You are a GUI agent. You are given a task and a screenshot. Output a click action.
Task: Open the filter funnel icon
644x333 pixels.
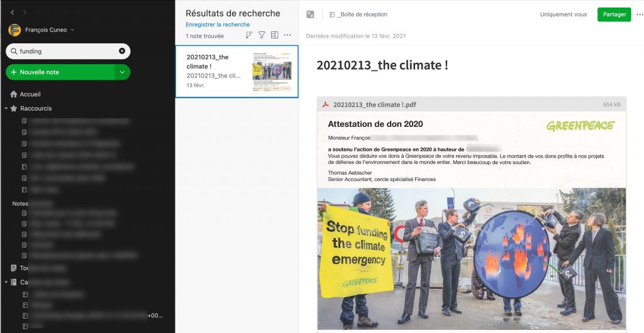tap(262, 35)
